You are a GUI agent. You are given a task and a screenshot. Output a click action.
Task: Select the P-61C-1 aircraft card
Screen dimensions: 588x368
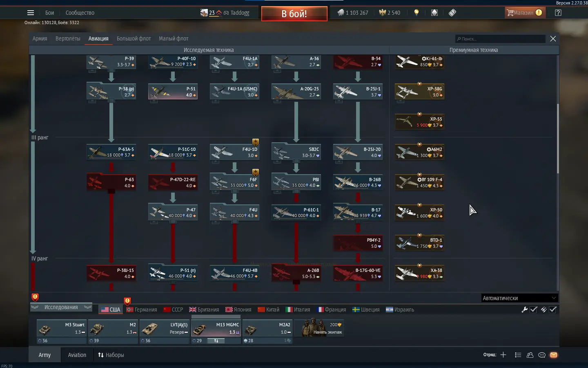click(296, 213)
